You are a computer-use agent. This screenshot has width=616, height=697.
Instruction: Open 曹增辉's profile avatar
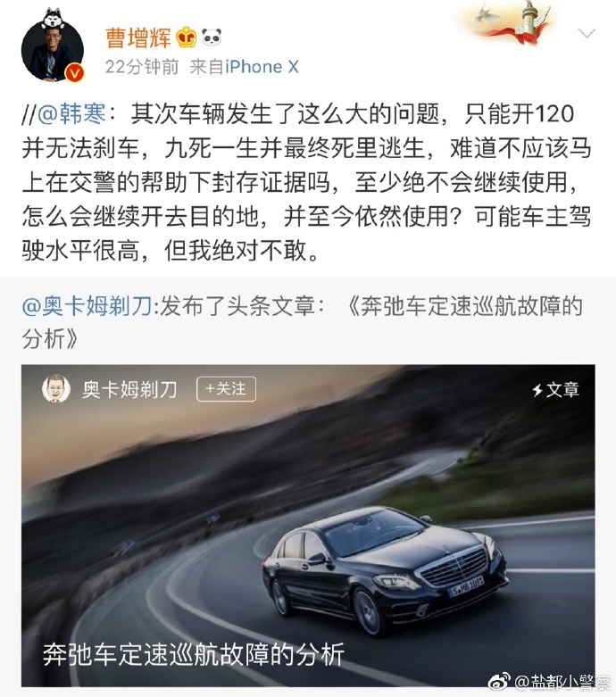click(x=53, y=50)
